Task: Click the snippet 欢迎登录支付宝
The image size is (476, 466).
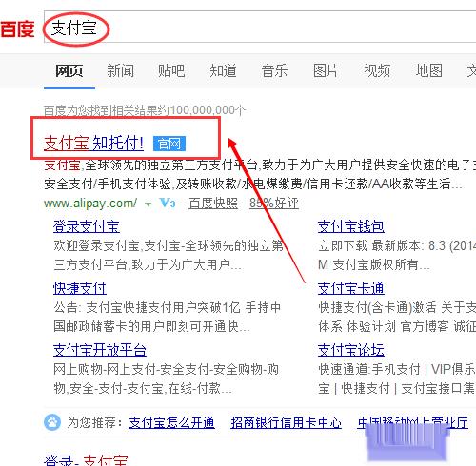Action: click(96, 245)
